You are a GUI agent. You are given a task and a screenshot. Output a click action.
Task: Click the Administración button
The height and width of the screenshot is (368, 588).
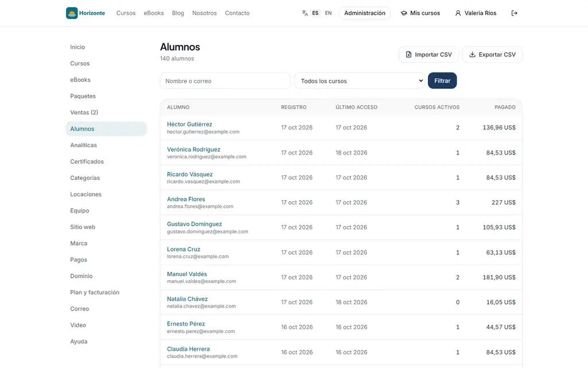click(x=365, y=13)
